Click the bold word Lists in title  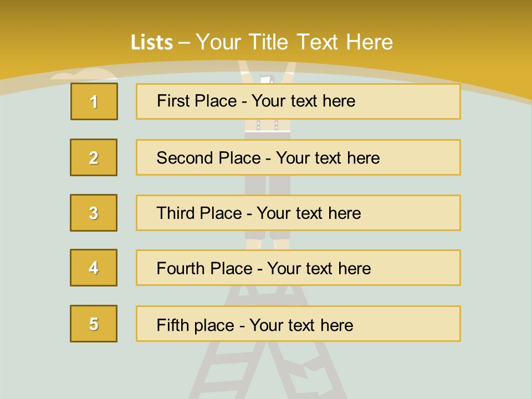point(151,43)
